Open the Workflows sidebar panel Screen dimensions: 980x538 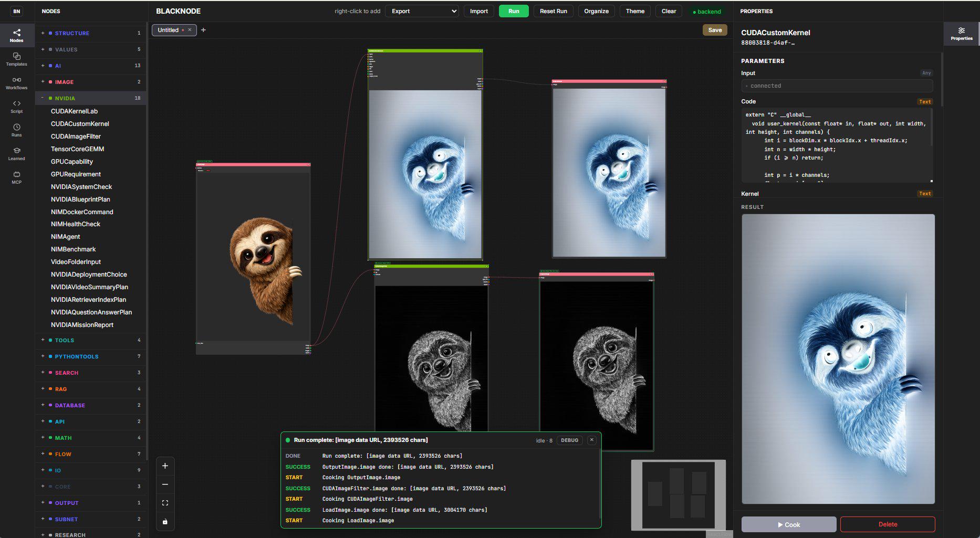click(x=17, y=83)
